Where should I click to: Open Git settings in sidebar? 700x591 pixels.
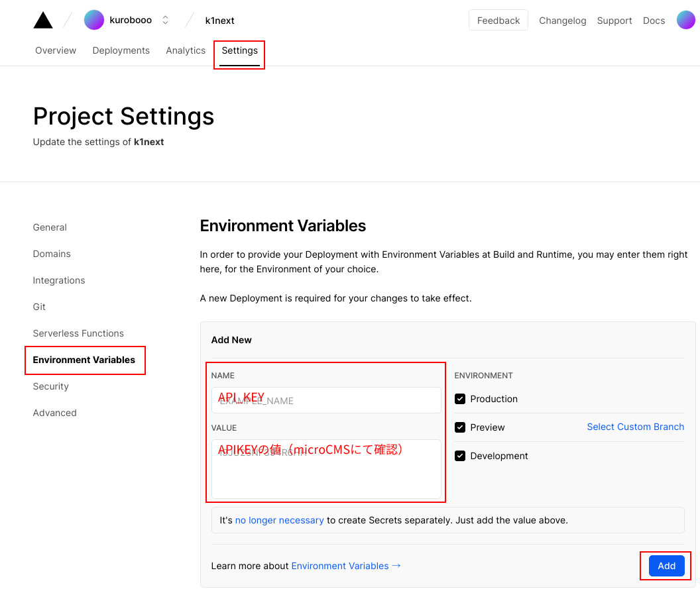pos(39,307)
